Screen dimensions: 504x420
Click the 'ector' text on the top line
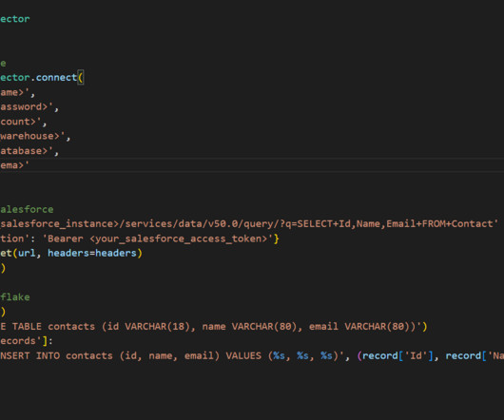(x=15, y=19)
